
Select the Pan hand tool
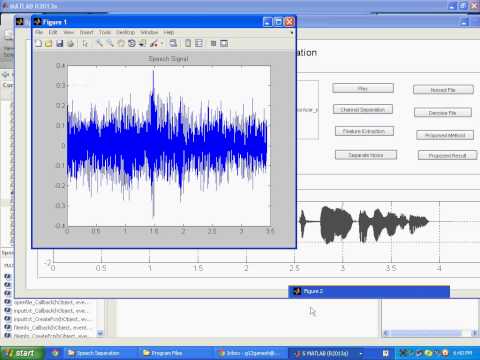(121, 43)
